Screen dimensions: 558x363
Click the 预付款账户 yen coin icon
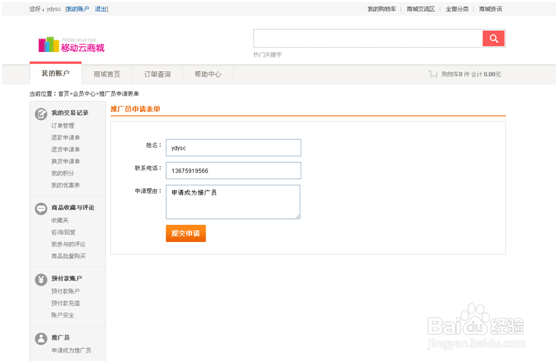coord(41,280)
